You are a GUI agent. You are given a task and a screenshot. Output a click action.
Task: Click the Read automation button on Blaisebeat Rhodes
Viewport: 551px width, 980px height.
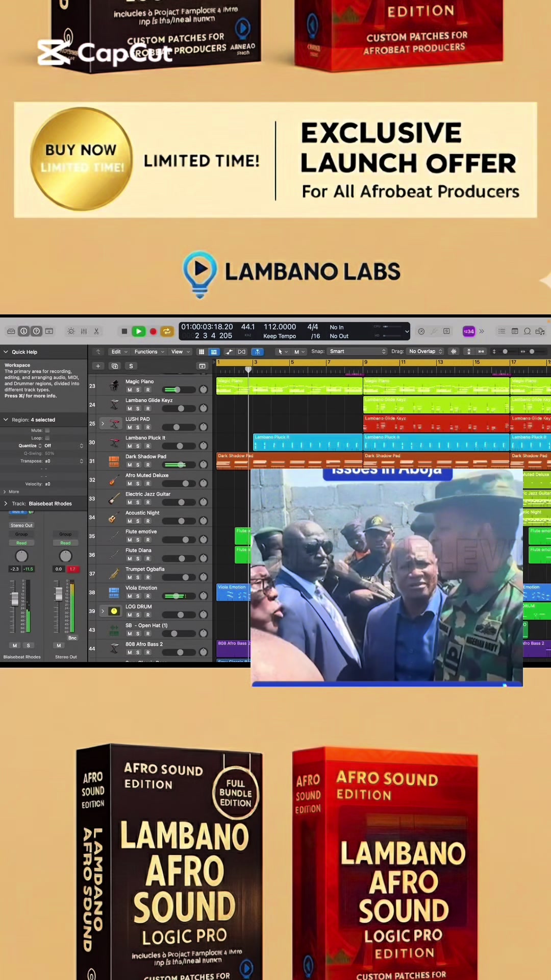(21, 543)
